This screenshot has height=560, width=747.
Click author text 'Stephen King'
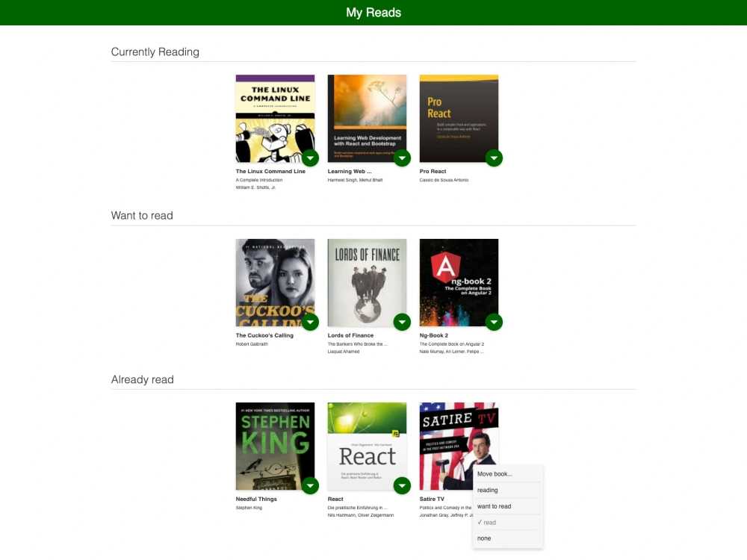(x=249, y=508)
